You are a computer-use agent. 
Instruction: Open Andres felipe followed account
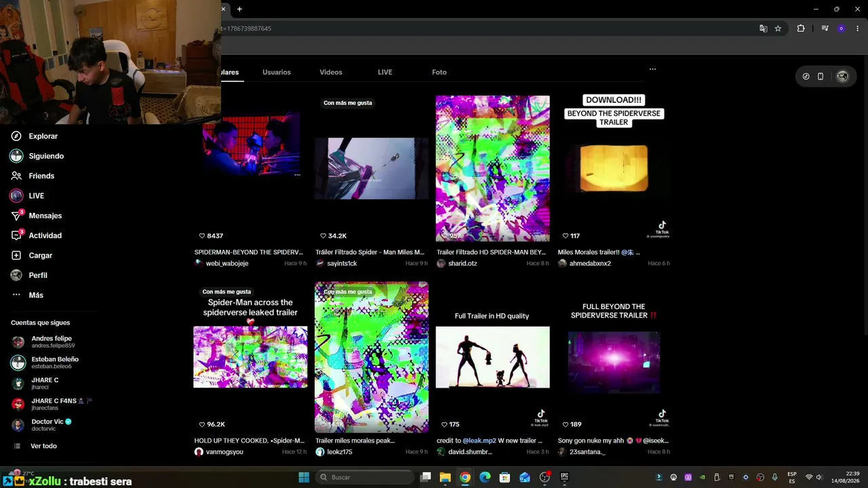point(53,342)
